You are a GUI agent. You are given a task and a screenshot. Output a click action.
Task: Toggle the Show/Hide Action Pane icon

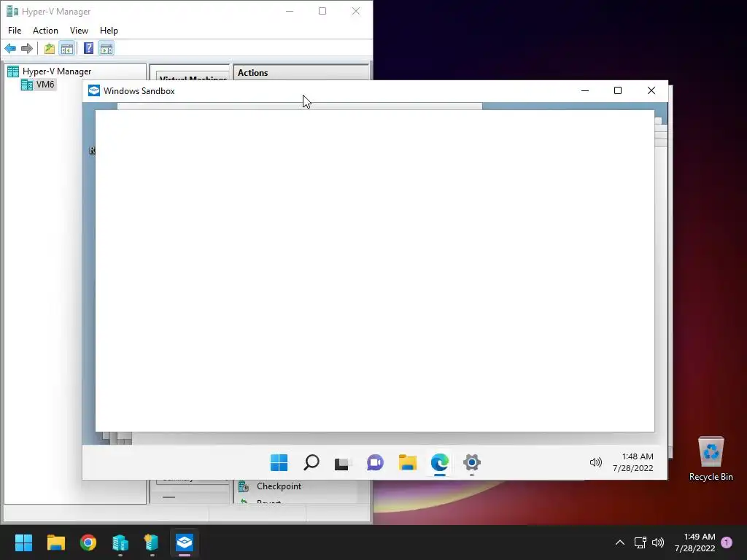coord(107,48)
